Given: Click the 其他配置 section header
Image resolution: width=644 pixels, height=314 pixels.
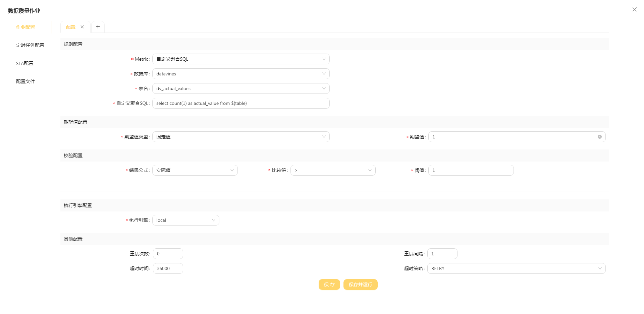Looking at the screenshot, I should pyautogui.click(x=335, y=239).
